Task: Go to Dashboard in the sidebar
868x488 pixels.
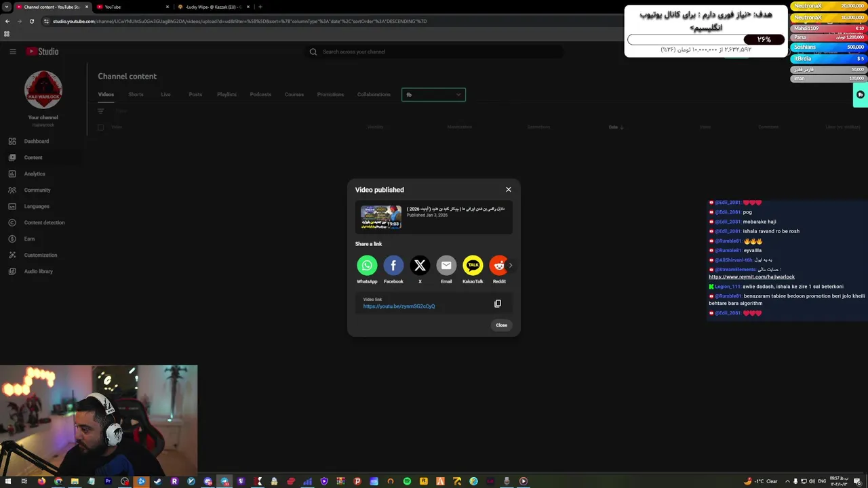Action: pyautogui.click(x=43, y=141)
